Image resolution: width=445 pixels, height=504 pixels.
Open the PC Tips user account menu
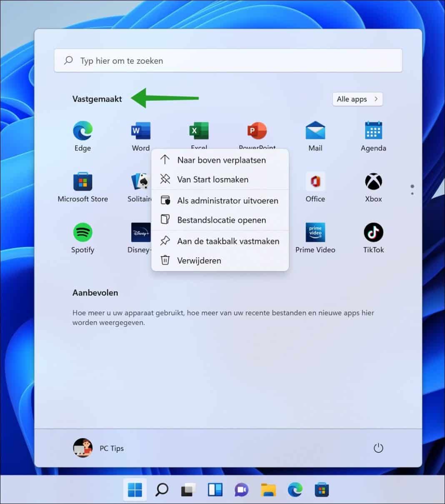pyautogui.click(x=99, y=448)
